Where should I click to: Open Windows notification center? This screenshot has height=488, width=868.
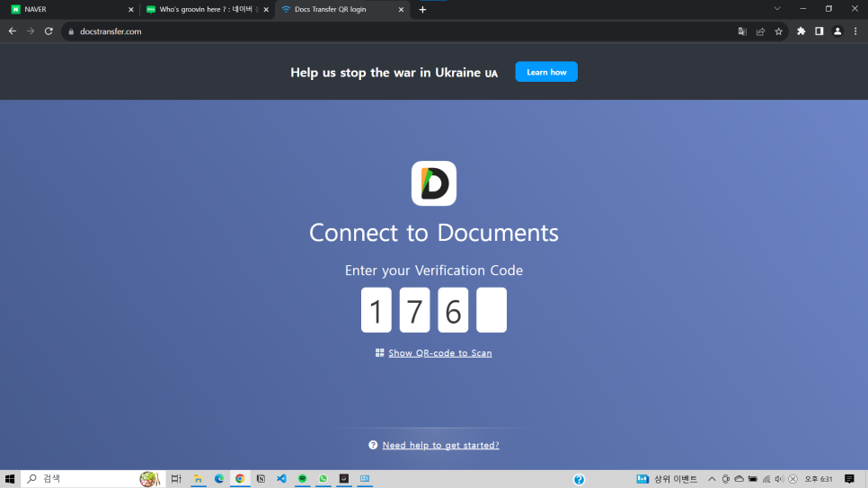(x=850, y=479)
